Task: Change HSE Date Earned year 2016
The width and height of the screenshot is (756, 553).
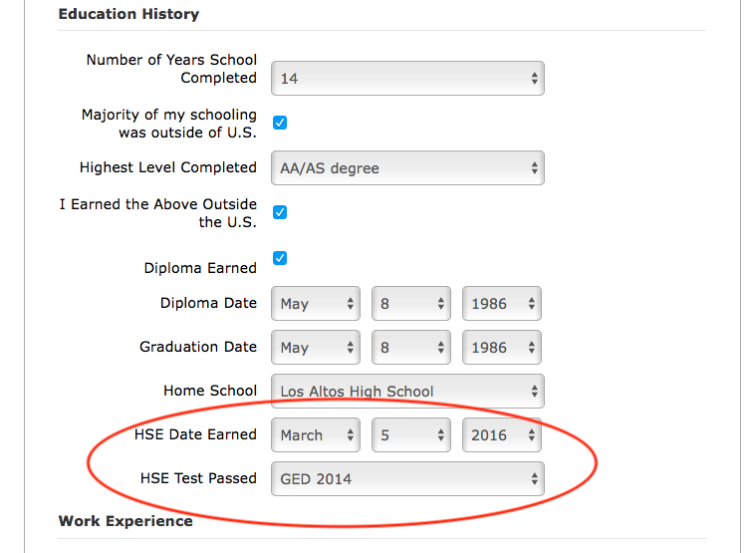Action: pos(502,435)
